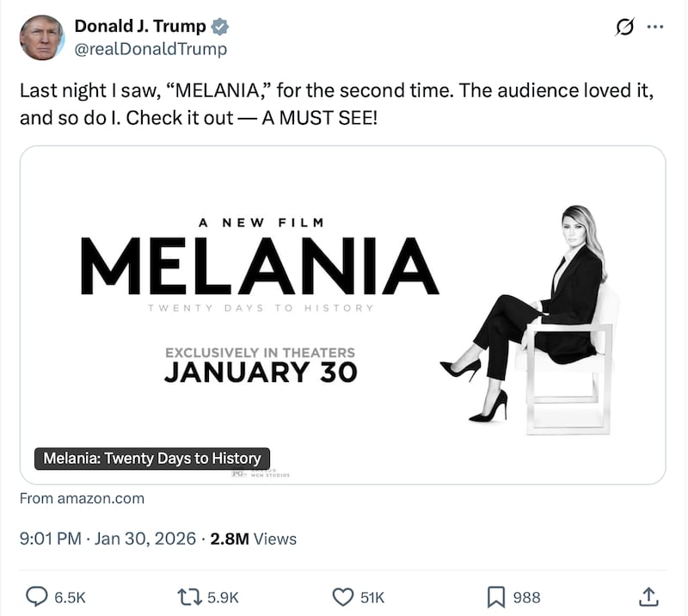The height and width of the screenshot is (616, 688).
Task: Click the repost arrows icon
Action: pos(188,596)
